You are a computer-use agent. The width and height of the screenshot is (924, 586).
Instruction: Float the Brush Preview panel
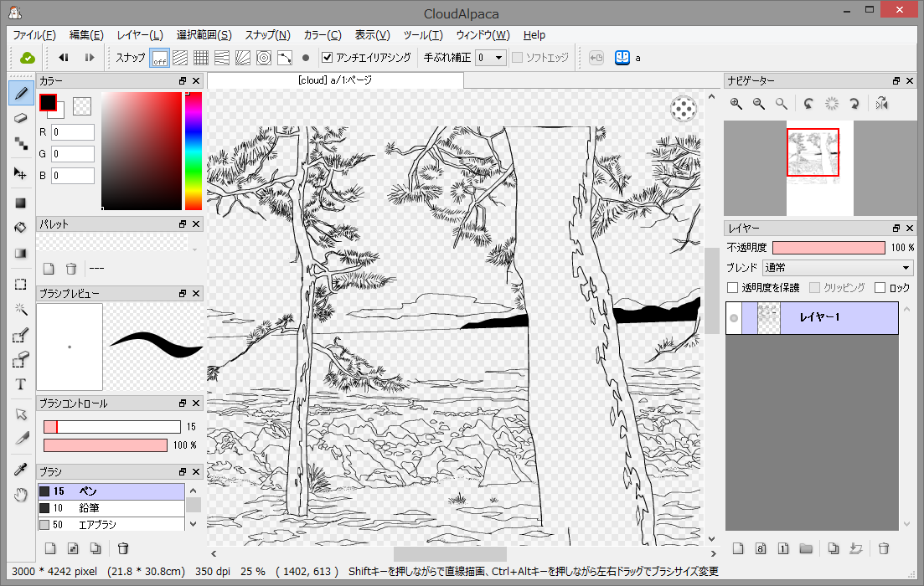pos(183,293)
